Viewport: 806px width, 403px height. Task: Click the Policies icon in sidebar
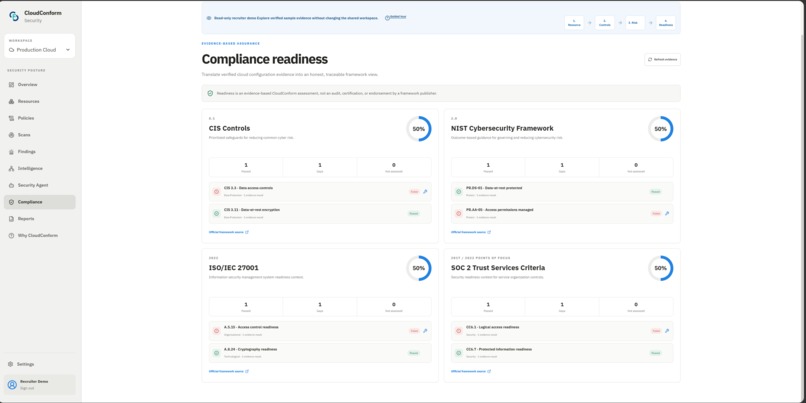coord(11,118)
